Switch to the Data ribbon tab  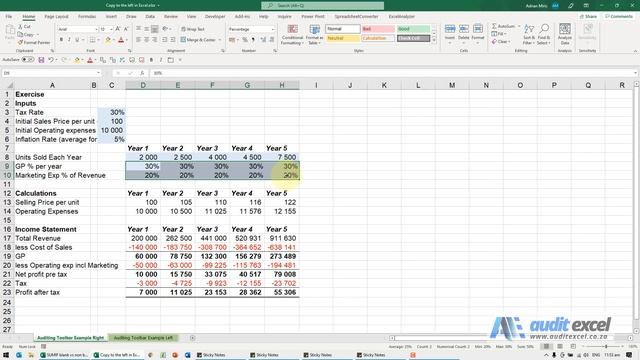(x=150, y=17)
